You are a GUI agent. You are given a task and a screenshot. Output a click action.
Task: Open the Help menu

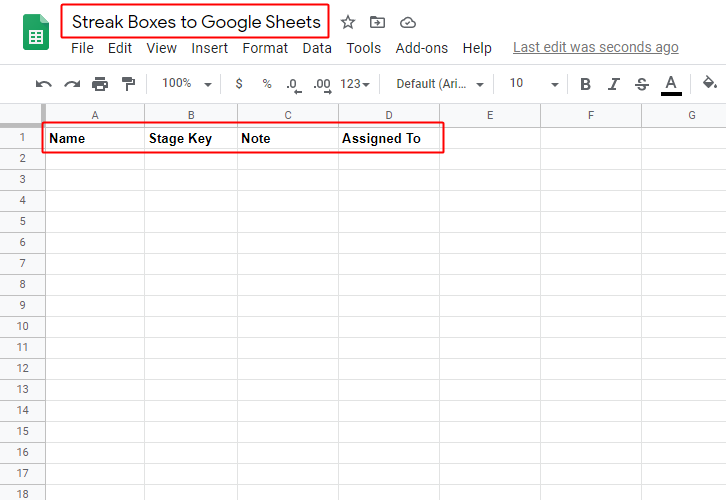click(477, 48)
